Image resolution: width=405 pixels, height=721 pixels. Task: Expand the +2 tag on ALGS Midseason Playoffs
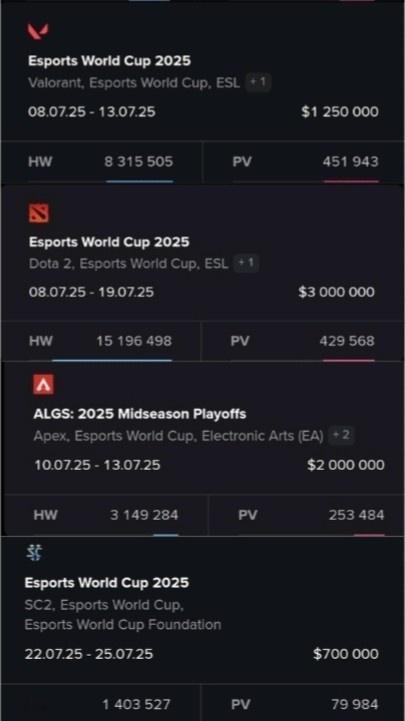click(x=341, y=435)
